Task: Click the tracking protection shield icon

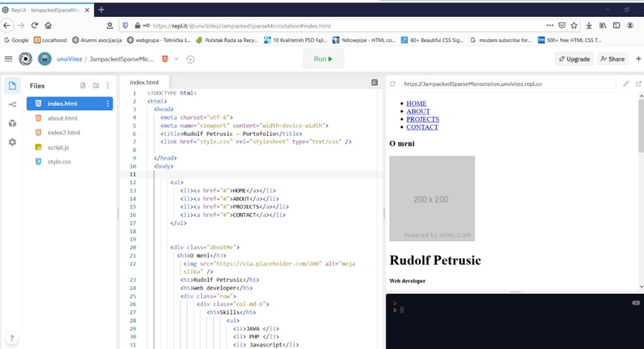Action: 125,25
